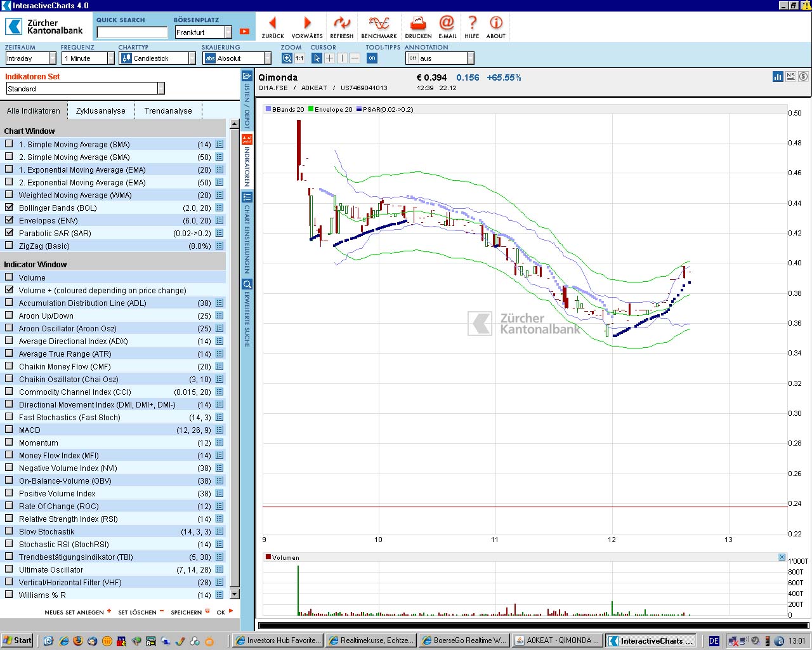Open the Hilfe question mark icon
Viewport: 812px width, 650px height.
point(472,24)
